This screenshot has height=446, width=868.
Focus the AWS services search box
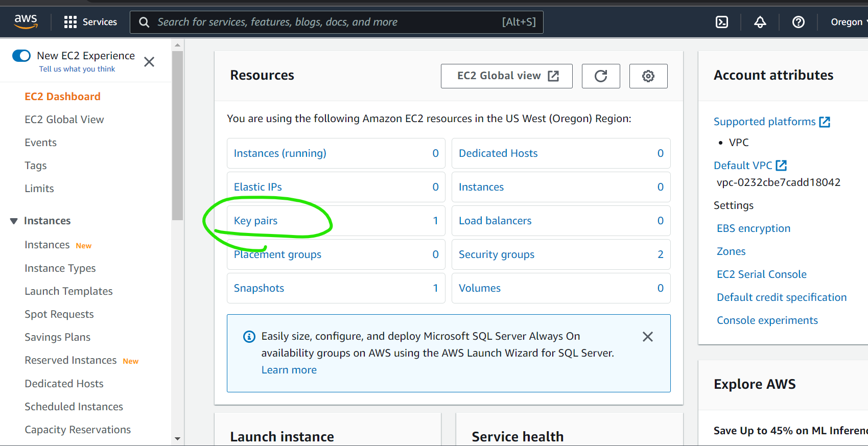click(x=337, y=22)
